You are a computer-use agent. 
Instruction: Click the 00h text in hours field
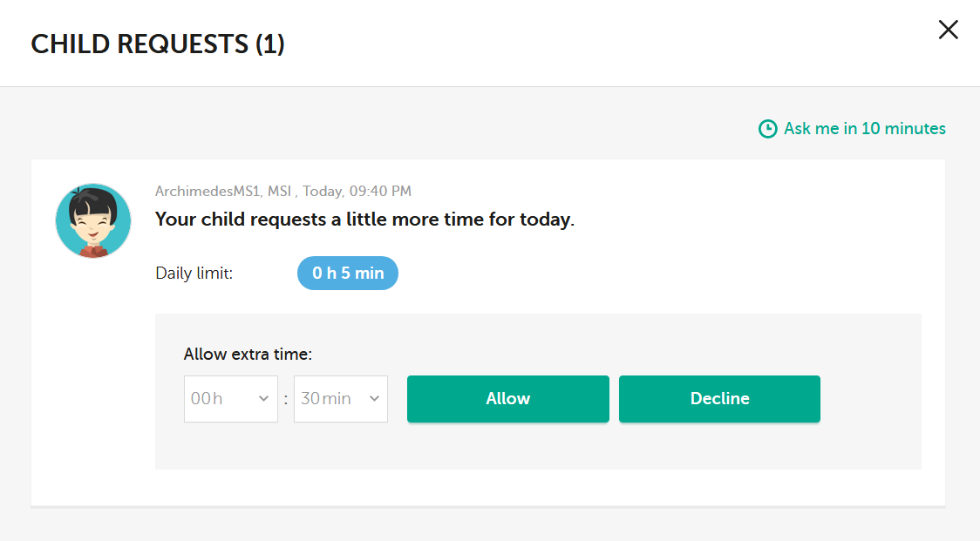[x=207, y=399]
